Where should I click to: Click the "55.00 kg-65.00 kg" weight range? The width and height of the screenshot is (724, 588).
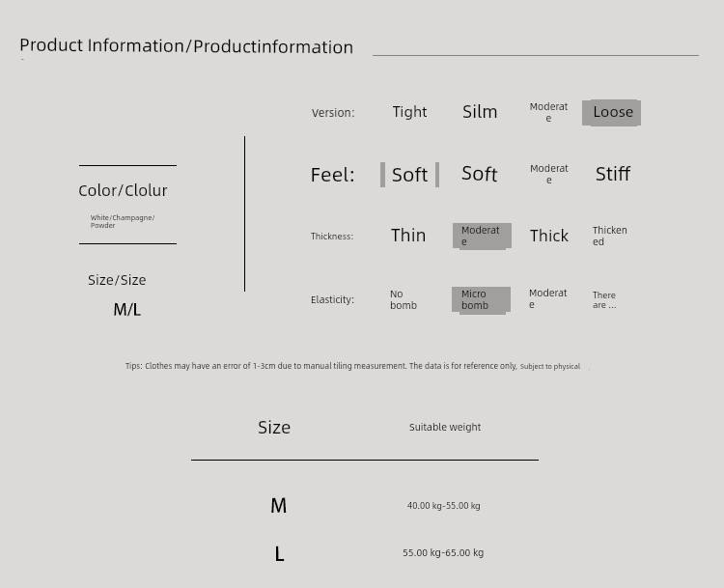click(x=443, y=553)
